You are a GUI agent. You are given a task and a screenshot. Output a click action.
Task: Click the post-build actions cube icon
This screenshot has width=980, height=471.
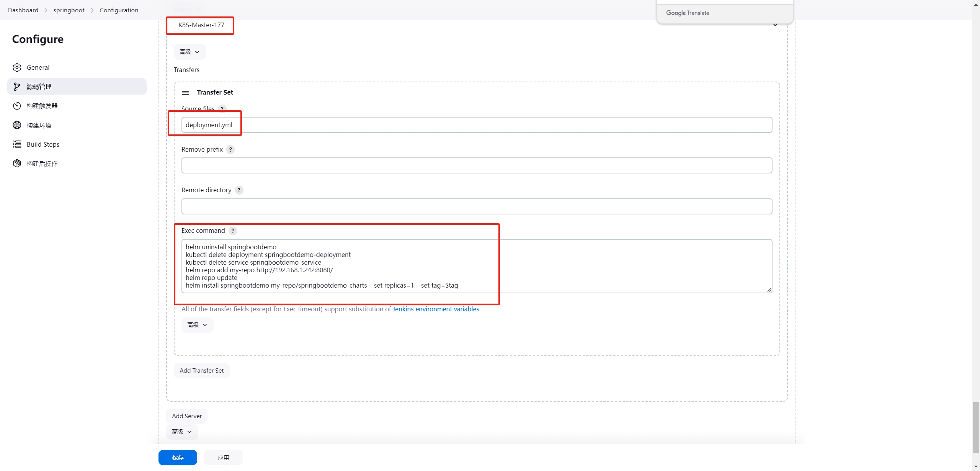tap(17, 164)
